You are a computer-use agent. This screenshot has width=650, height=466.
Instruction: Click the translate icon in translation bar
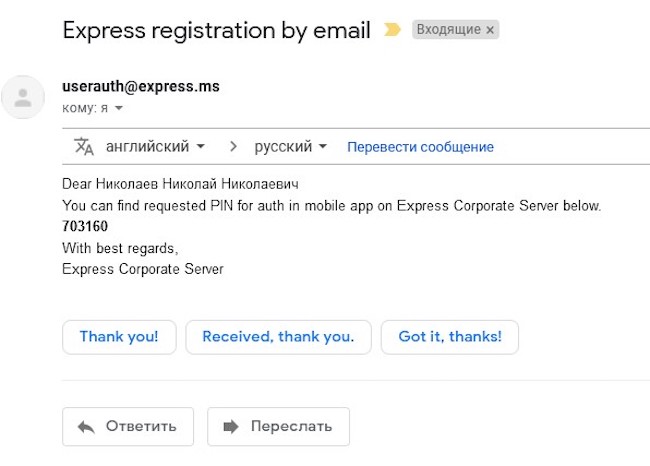pos(84,147)
